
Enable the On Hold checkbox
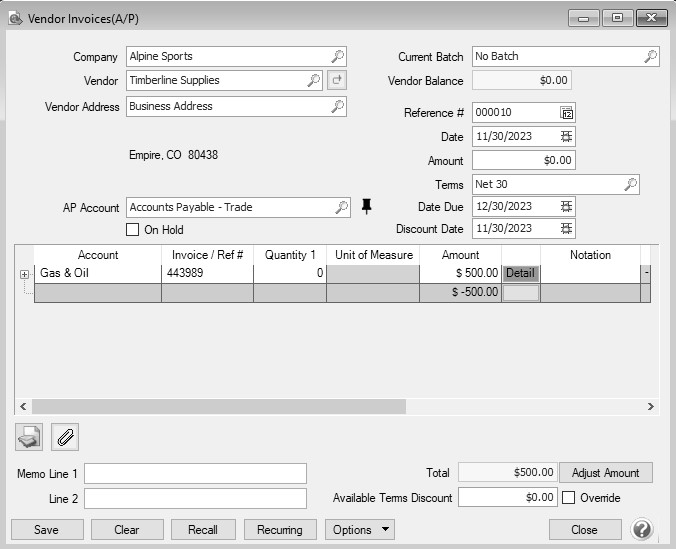click(x=133, y=230)
